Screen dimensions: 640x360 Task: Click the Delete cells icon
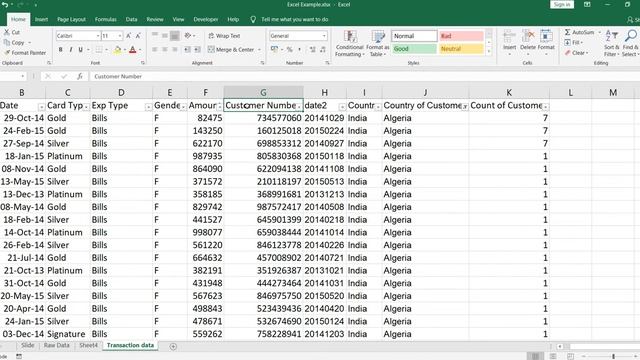[528, 37]
